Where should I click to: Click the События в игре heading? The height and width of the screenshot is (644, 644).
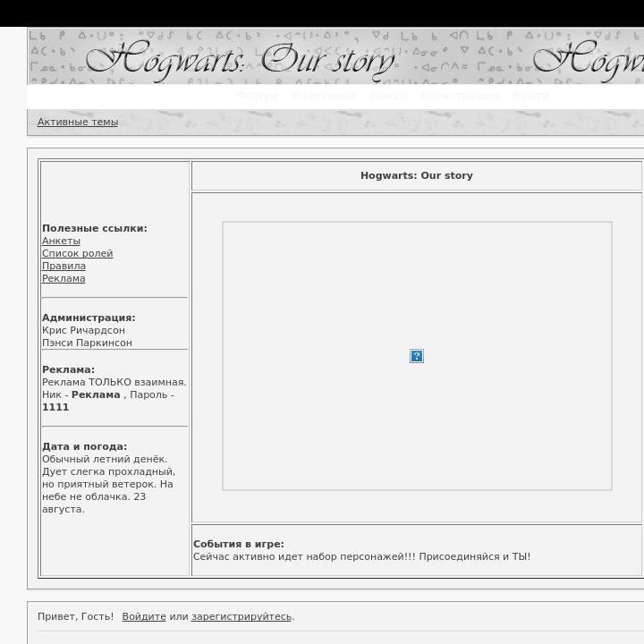pyautogui.click(x=239, y=544)
